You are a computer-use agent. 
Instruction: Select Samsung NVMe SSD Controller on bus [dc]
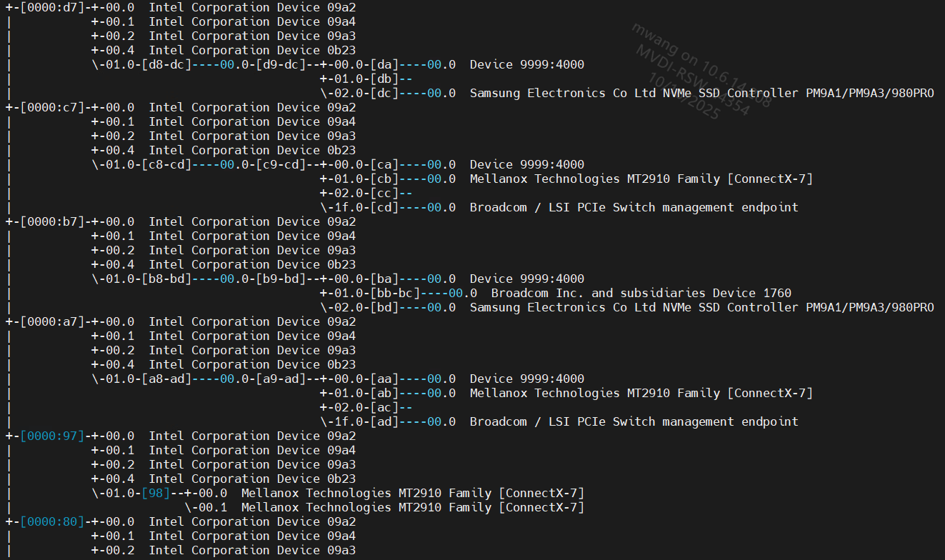(702, 93)
